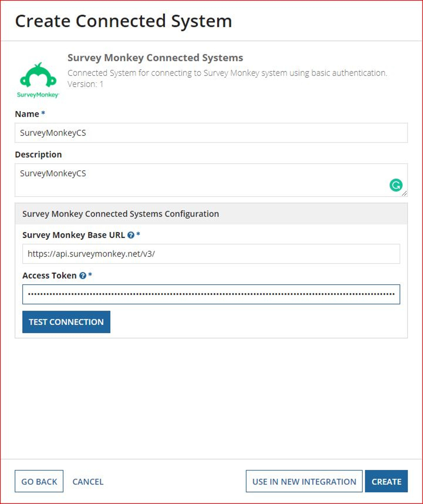Click USE IN NEW INTEGRATION button
The width and height of the screenshot is (423, 504).
click(304, 481)
